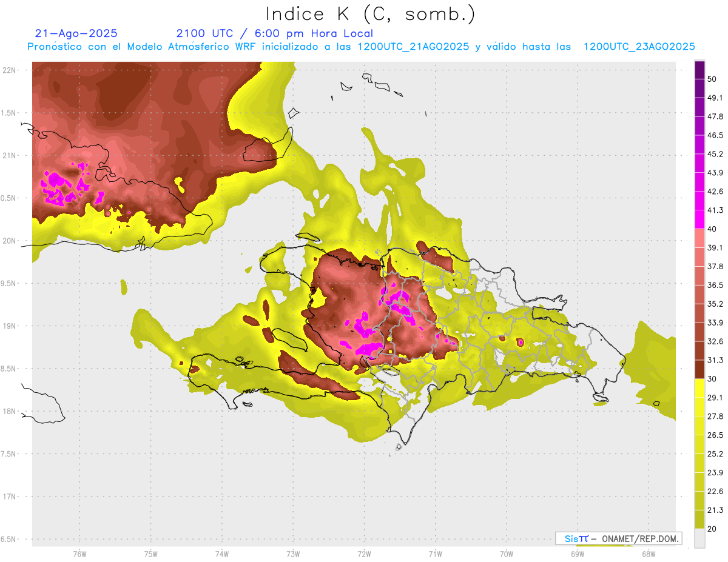Click the legend value '32.6'
This screenshot has height=562, width=728.
[715, 341]
